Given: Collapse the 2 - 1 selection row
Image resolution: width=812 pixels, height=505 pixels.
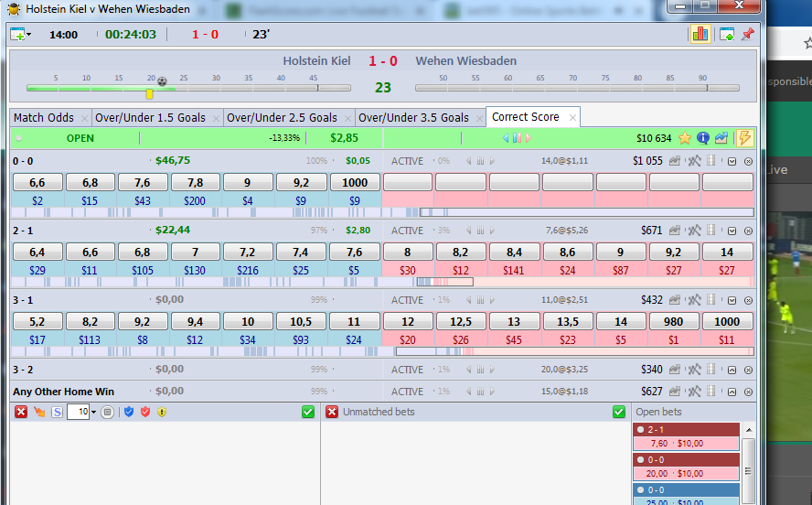Looking at the screenshot, I should tap(732, 231).
